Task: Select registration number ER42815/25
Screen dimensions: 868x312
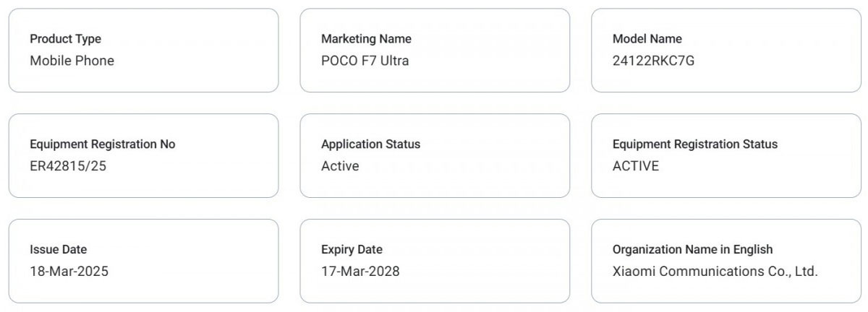Action: 68,166
